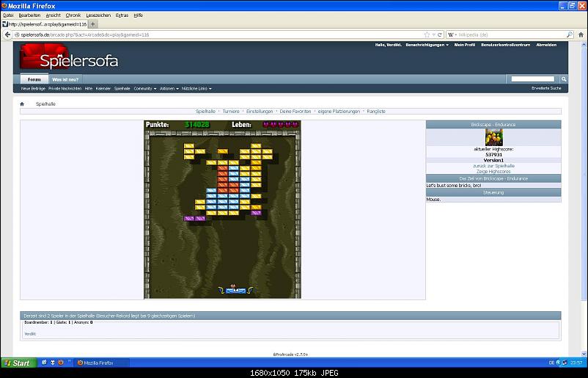Expand the Nützliche Links dropdown
The width and height of the screenshot is (588, 378).
[196, 89]
